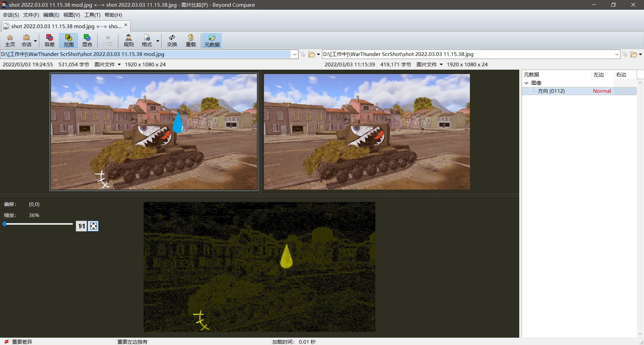
Task: Expand the left file path dropdown
Action: point(295,54)
